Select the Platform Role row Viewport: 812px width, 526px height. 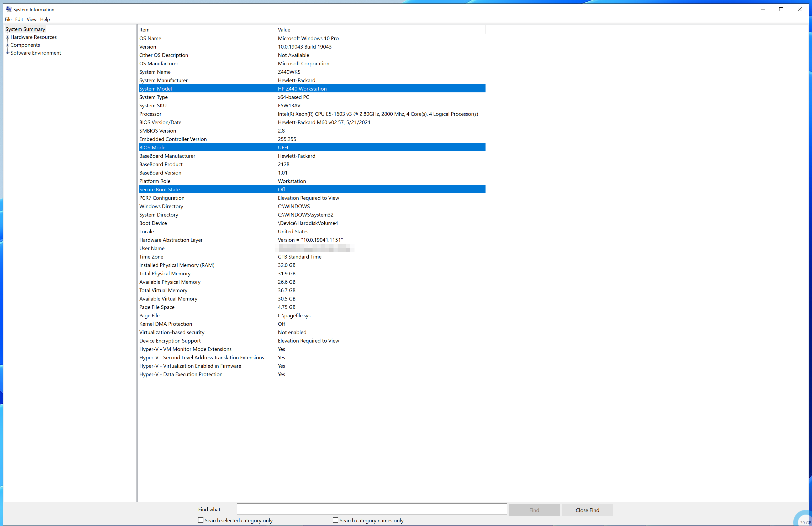[312, 181]
